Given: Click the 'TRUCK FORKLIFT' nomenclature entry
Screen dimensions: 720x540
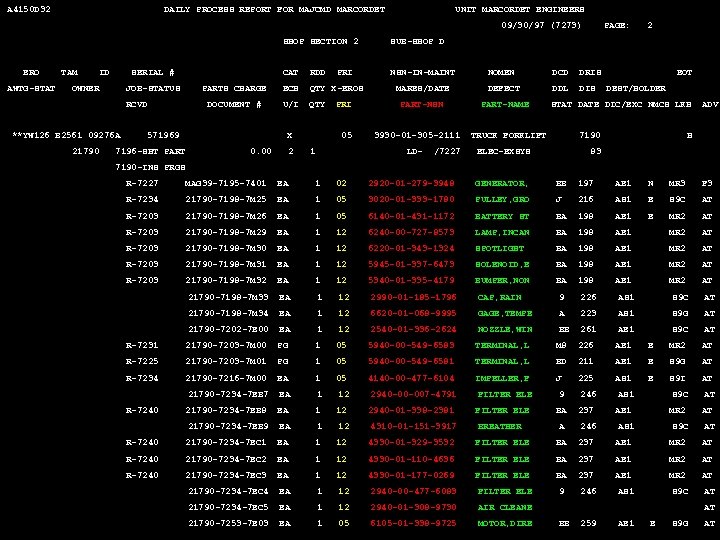Looking at the screenshot, I should 508,135.
